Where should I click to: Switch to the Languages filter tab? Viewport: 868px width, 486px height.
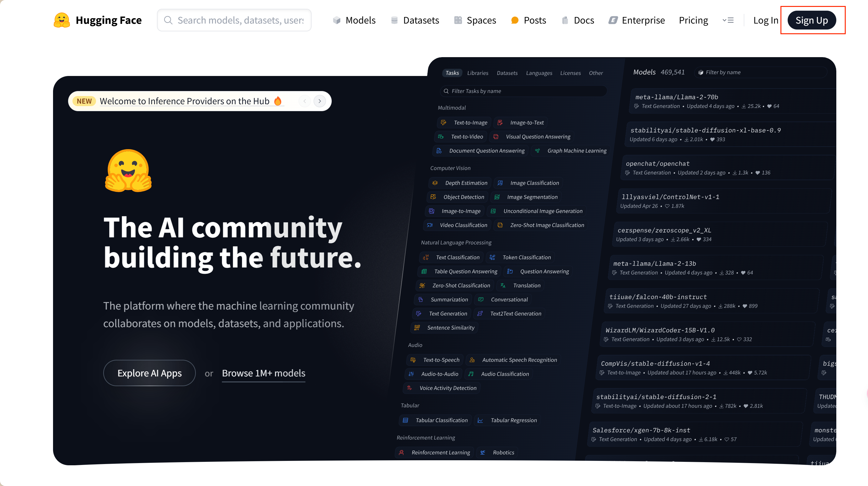point(539,73)
